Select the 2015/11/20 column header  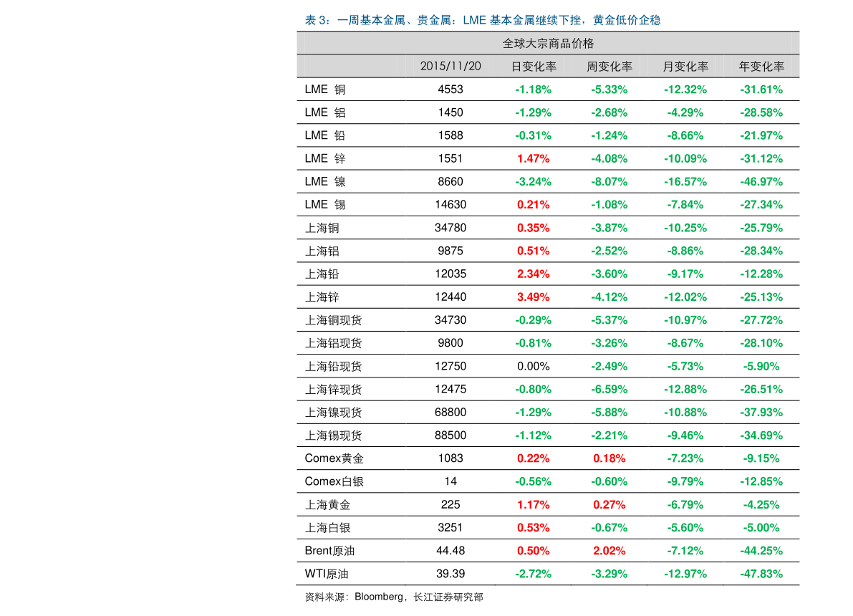coord(450,67)
